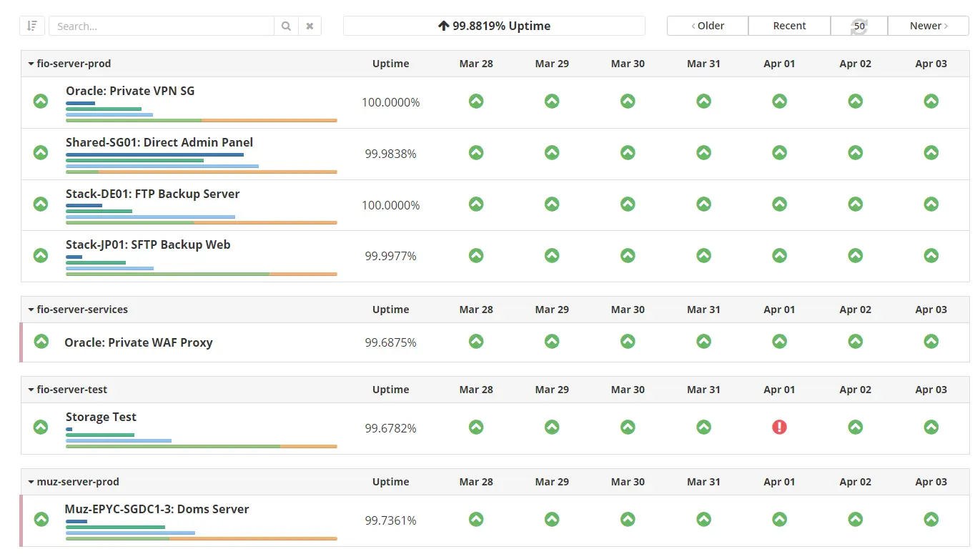Click the uptime arrow icon beside 99.8819% Uptime
This screenshot has width=980, height=554.
pyautogui.click(x=445, y=25)
